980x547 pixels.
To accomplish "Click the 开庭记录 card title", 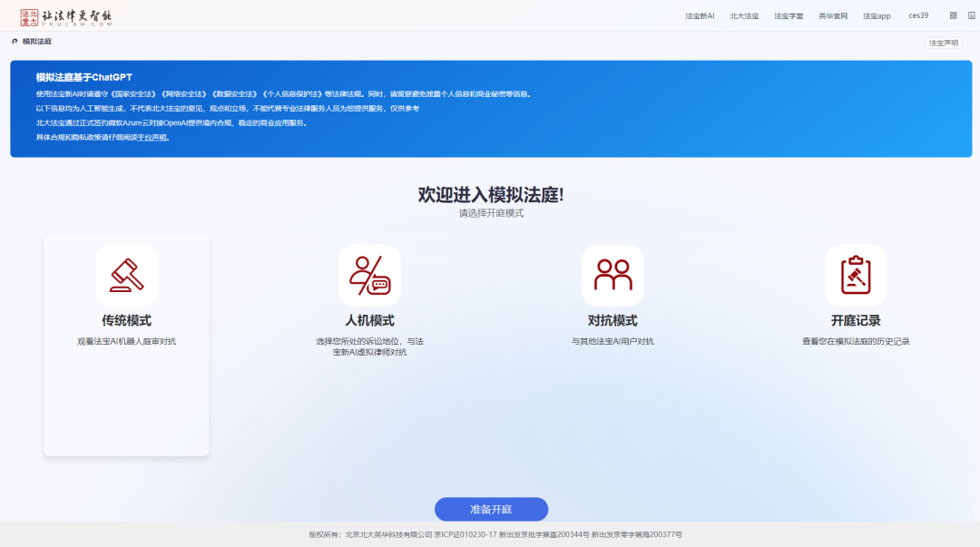I will tap(856, 321).
